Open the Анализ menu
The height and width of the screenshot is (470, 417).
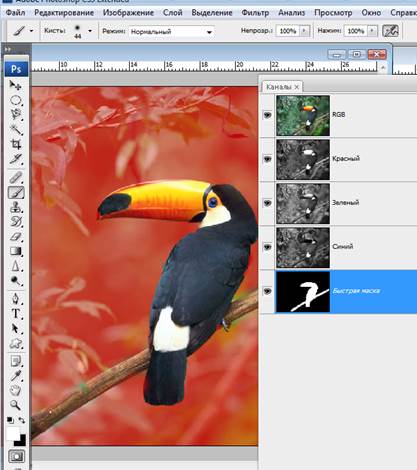click(292, 13)
